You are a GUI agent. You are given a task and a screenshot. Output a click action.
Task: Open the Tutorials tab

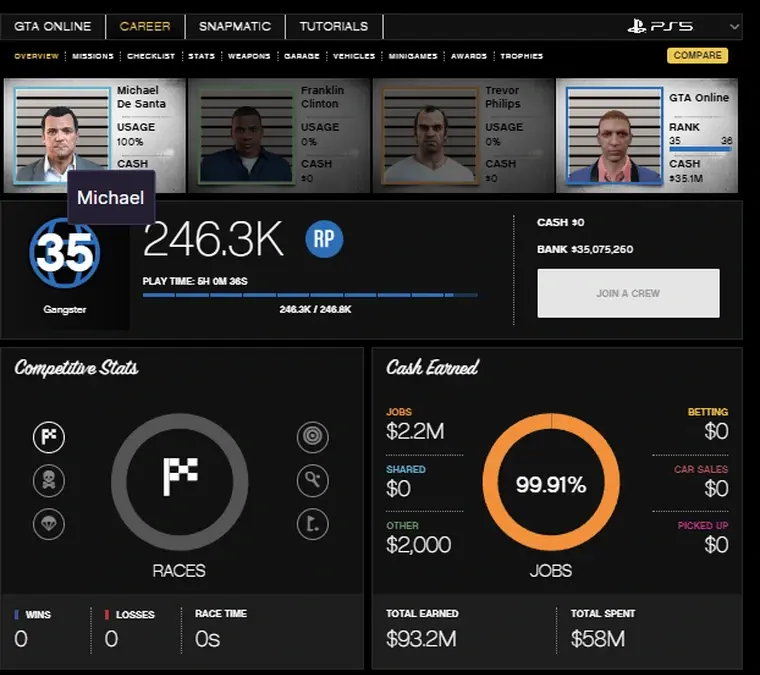334,26
